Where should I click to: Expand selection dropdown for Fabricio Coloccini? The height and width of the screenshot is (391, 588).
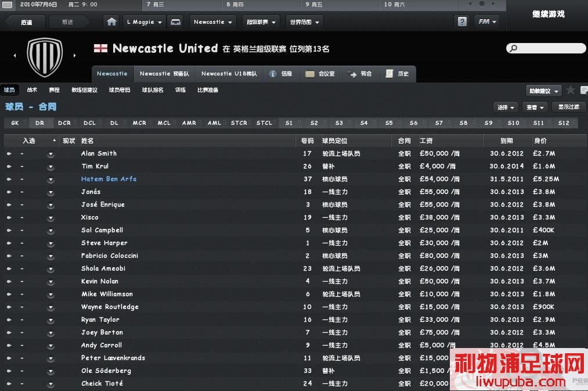click(x=50, y=256)
